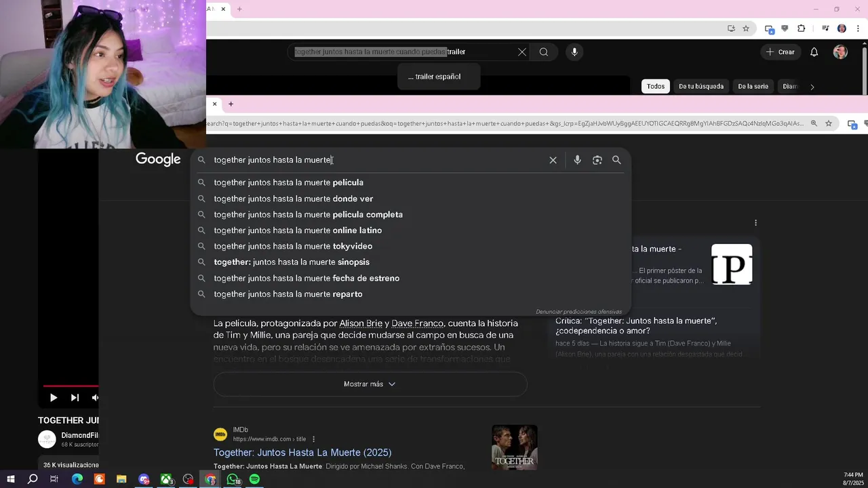Open Extensions puzzle icon in upper window
Screen dimensions: 868x488
pos(802,28)
